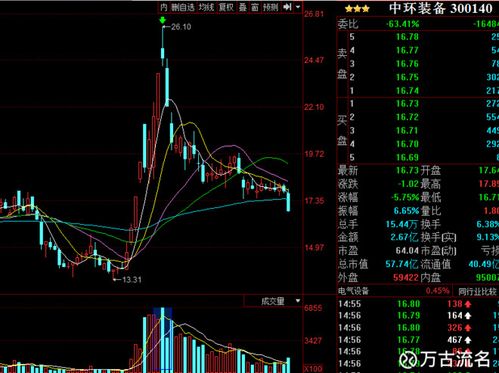Click the trade price 16.77 at 14:56
This screenshot has width=499, height=373.
[408, 340]
